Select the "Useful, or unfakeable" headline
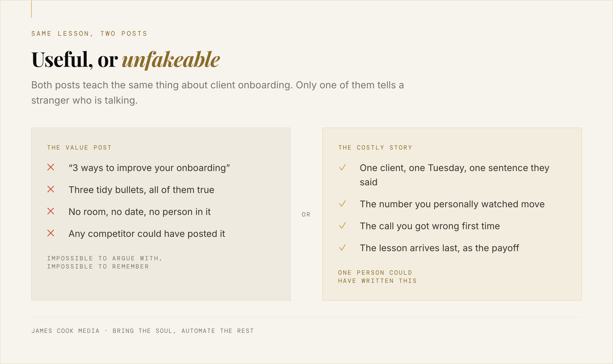 pos(126,59)
